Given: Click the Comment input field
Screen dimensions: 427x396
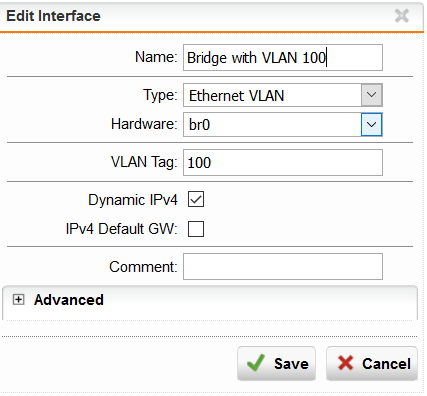Looking at the screenshot, I should (283, 267).
